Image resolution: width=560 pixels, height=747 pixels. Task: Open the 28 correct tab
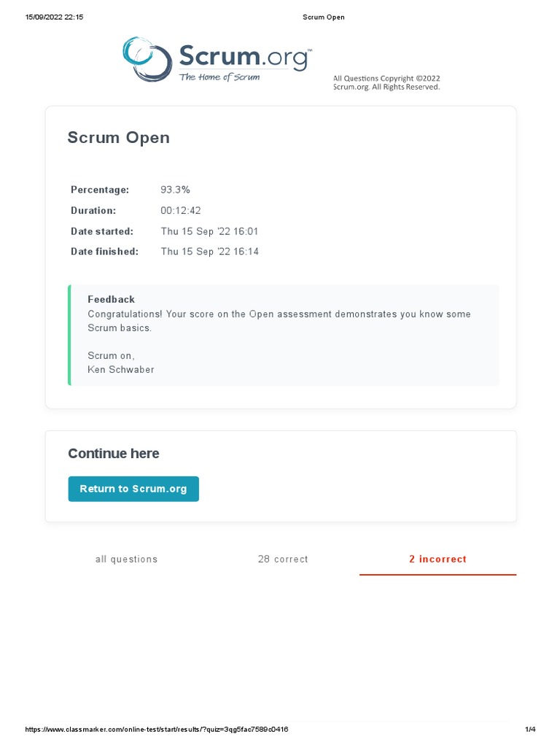[283, 560]
